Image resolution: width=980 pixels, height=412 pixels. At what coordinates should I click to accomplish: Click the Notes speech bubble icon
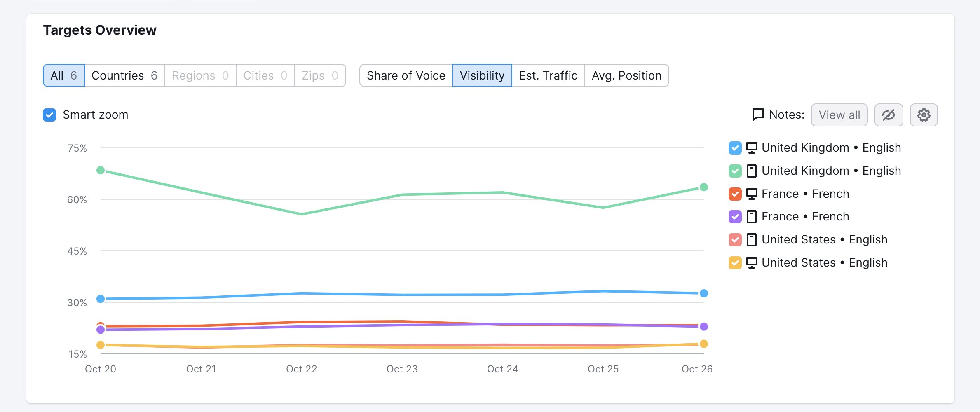tap(758, 115)
